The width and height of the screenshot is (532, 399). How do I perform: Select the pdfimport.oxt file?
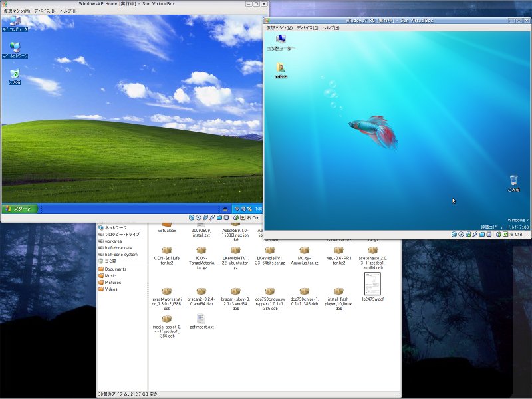pos(201,322)
